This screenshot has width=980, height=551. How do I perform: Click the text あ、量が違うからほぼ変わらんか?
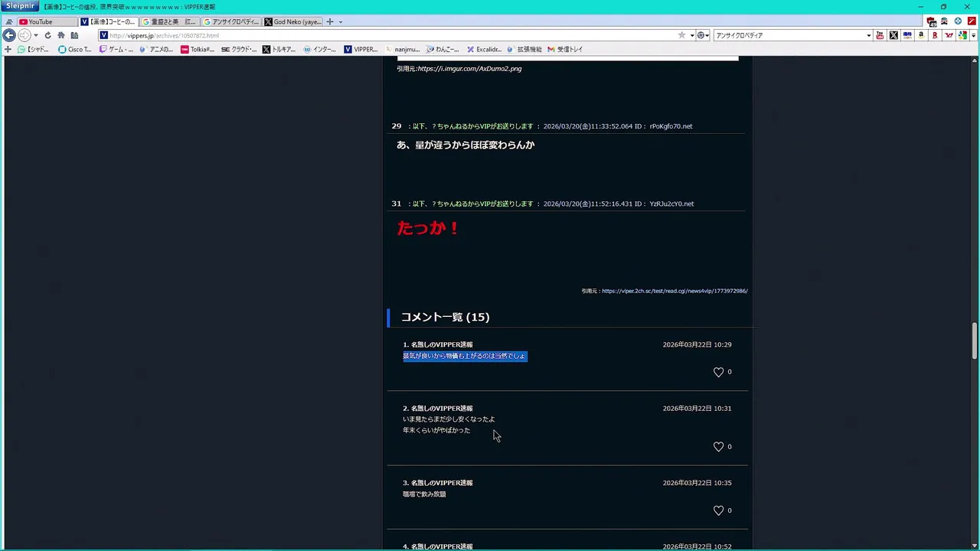tap(465, 145)
